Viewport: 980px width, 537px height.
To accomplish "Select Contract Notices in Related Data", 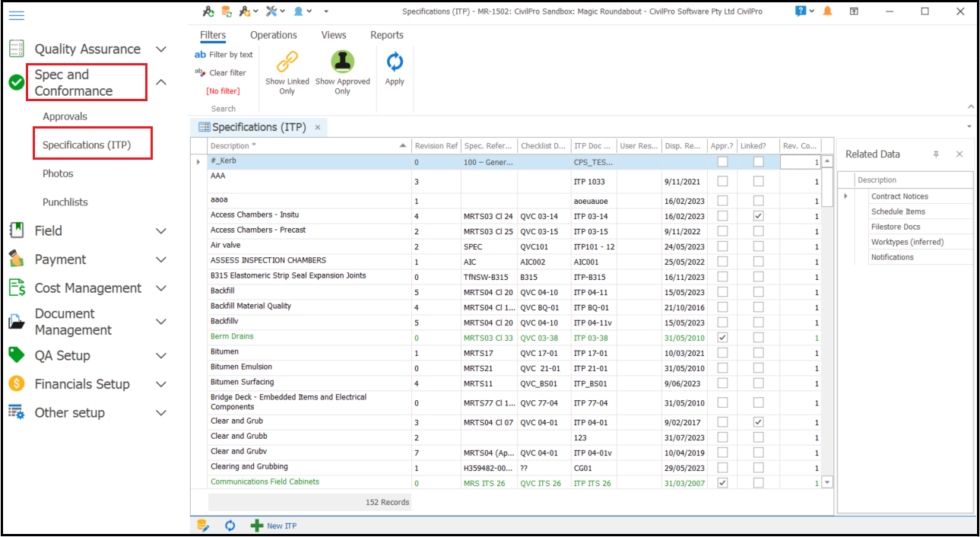I will click(899, 196).
